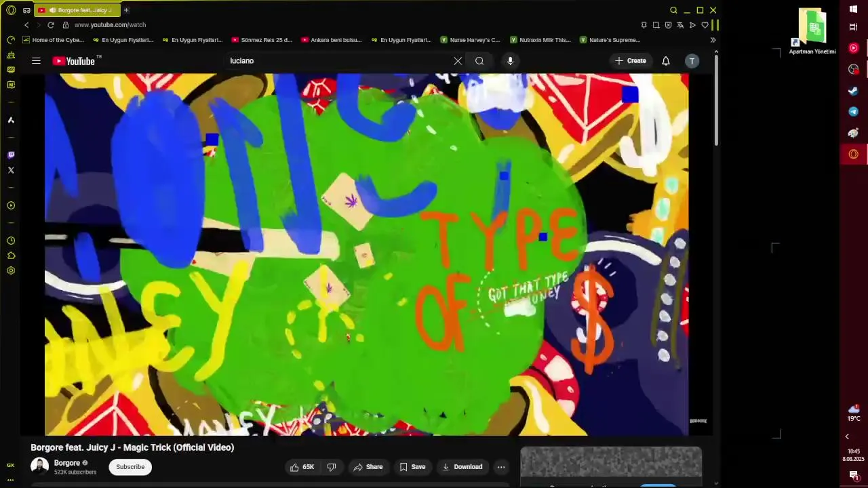Open the Windows notification center icon
This screenshot has height=488, width=868.
point(854,475)
